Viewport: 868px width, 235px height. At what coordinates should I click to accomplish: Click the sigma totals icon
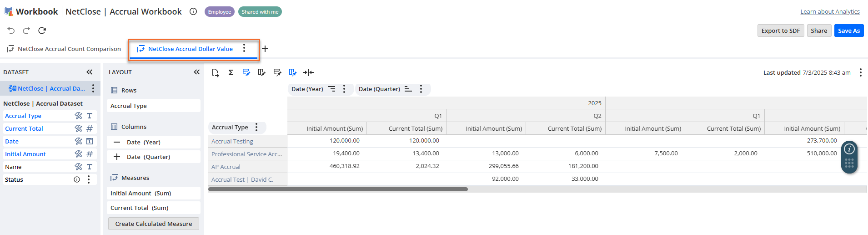(x=231, y=72)
